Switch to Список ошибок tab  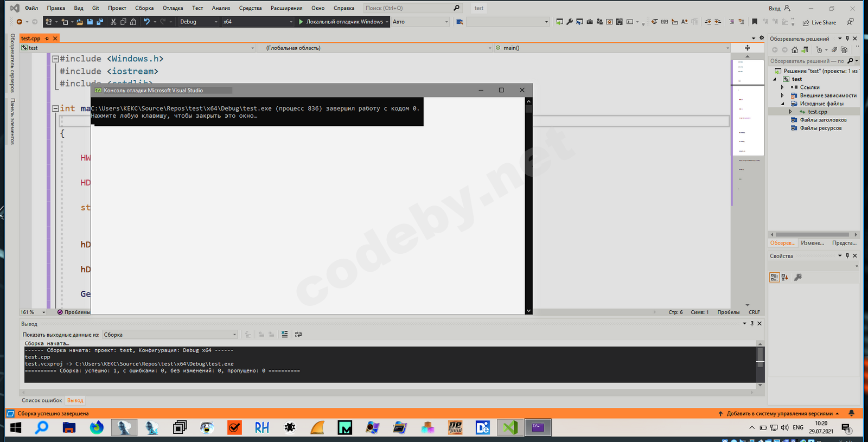(x=42, y=400)
